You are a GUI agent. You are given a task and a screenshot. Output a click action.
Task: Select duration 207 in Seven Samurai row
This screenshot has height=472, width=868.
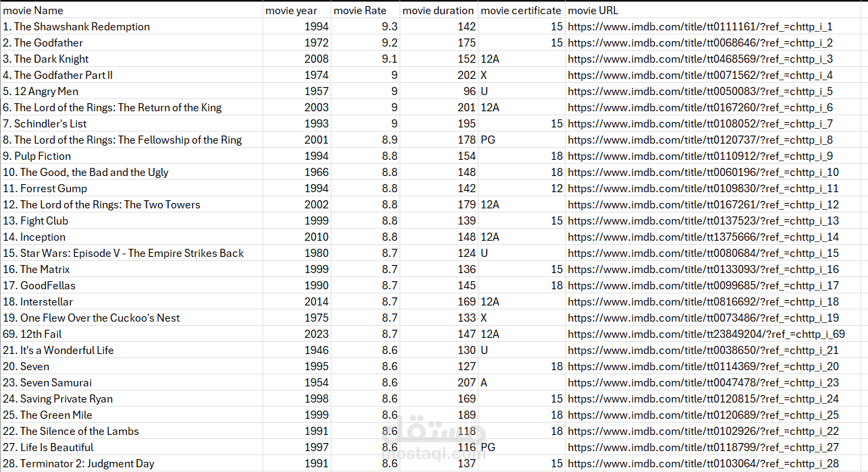point(439,382)
